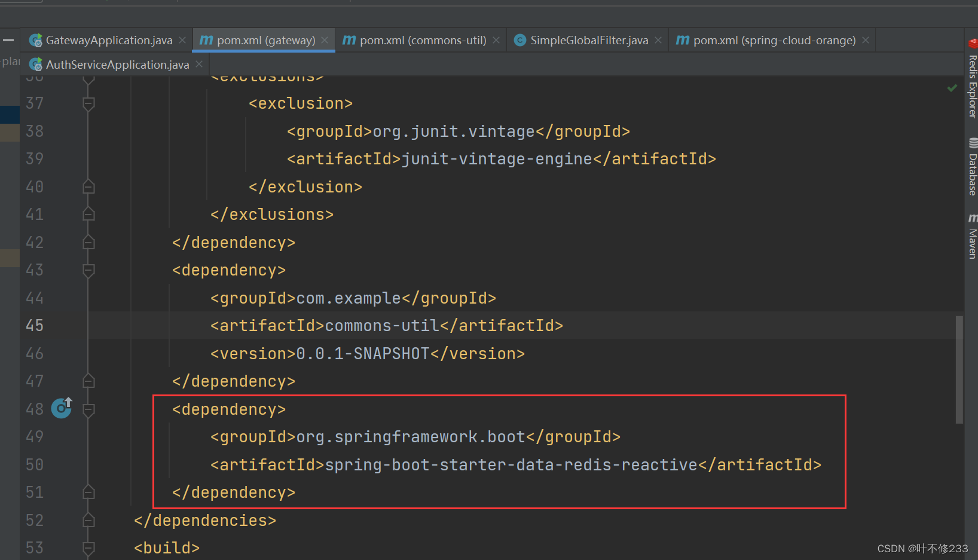This screenshot has height=560, width=978.
Task: Click Spring icon on GatewayApplication.java tab
Action: (36, 40)
